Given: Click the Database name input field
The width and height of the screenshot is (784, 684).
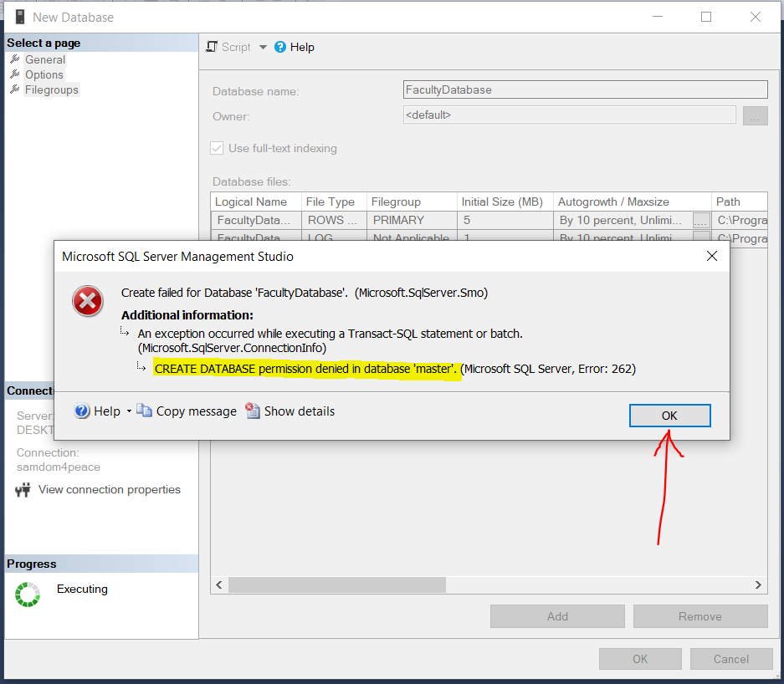Looking at the screenshot, I should pos(585,90).
